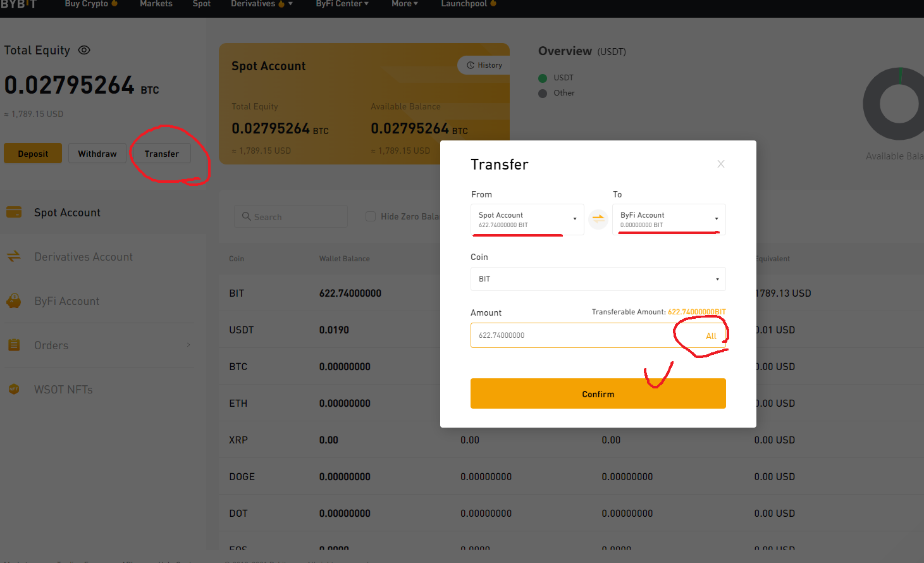The image size is (924, 563).
Task: Click the fire icon next to Launchpool
Action: coord(493,4)
